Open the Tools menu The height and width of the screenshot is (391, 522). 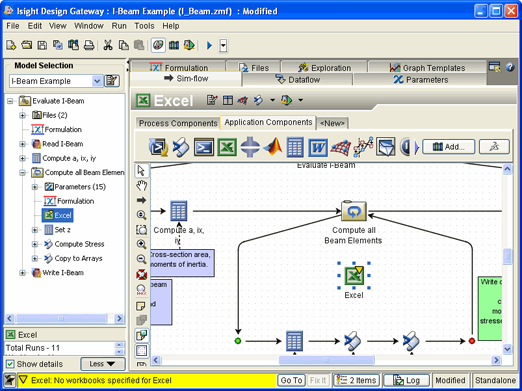pyautogui.click(x=144, y=26)
